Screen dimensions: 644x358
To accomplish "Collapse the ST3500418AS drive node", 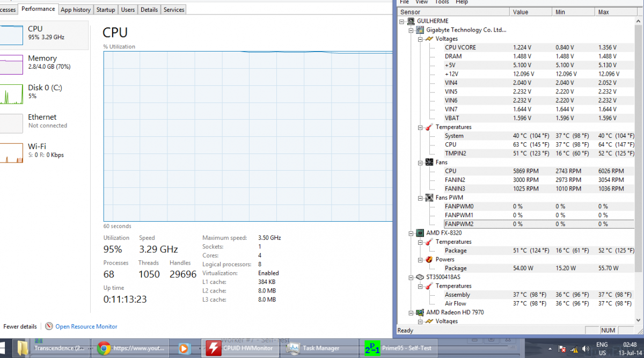I will tap(412, 277).
